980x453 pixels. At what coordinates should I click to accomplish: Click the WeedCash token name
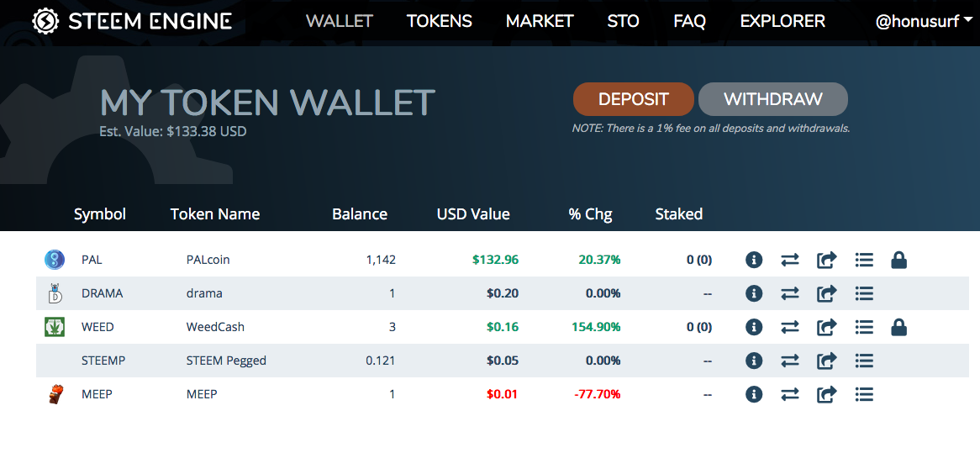(216, 327)
